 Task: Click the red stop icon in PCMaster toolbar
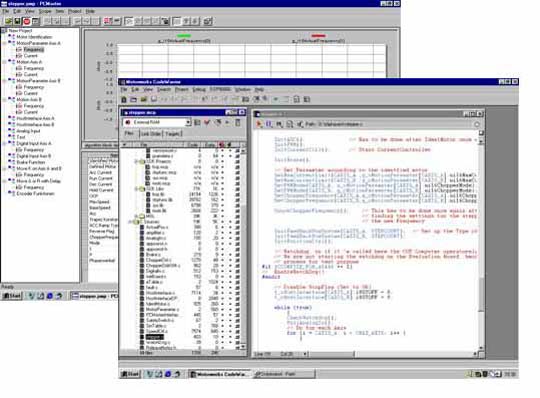[x=26, y=21]
